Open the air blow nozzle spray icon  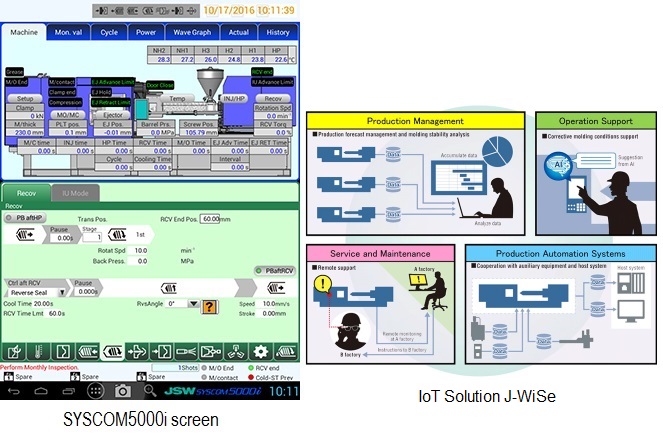[186, 351]
